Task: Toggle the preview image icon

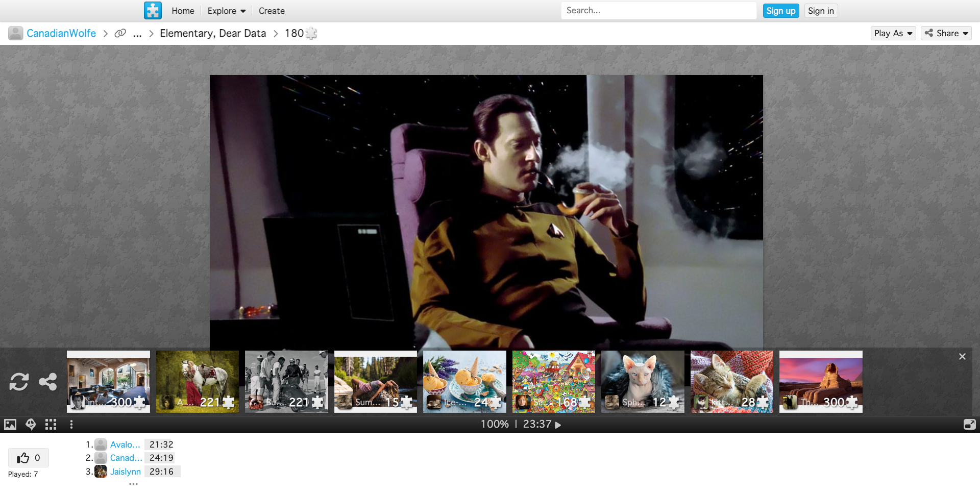Action: click(10, 425)
